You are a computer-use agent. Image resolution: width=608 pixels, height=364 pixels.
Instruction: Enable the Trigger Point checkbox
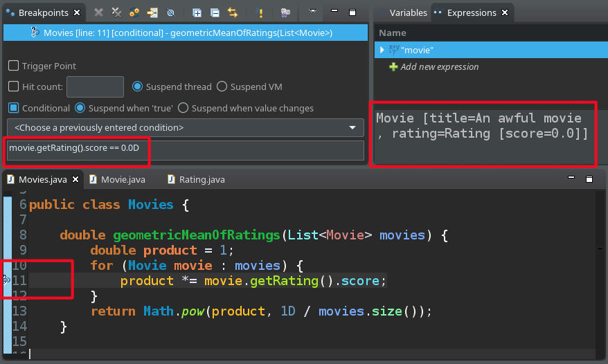coord(14,66)
